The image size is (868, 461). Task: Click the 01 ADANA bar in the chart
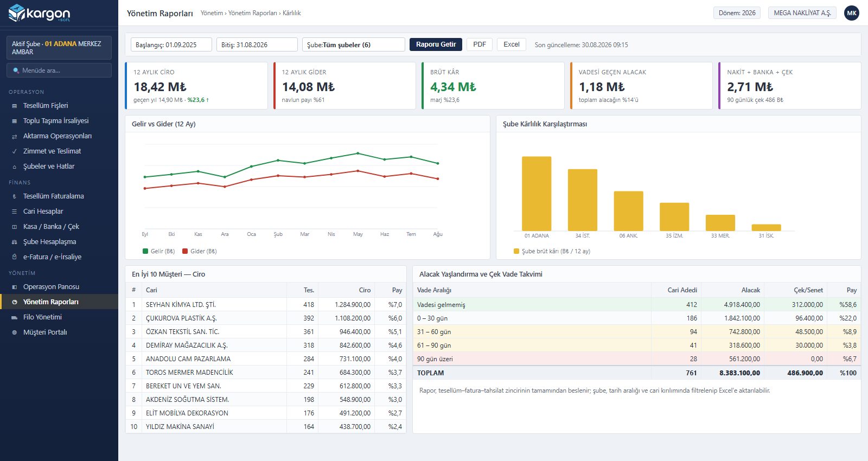point(537,194)
